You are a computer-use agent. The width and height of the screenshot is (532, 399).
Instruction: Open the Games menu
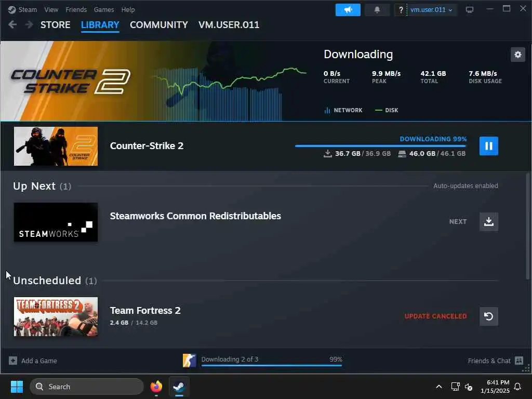(104, 9)
